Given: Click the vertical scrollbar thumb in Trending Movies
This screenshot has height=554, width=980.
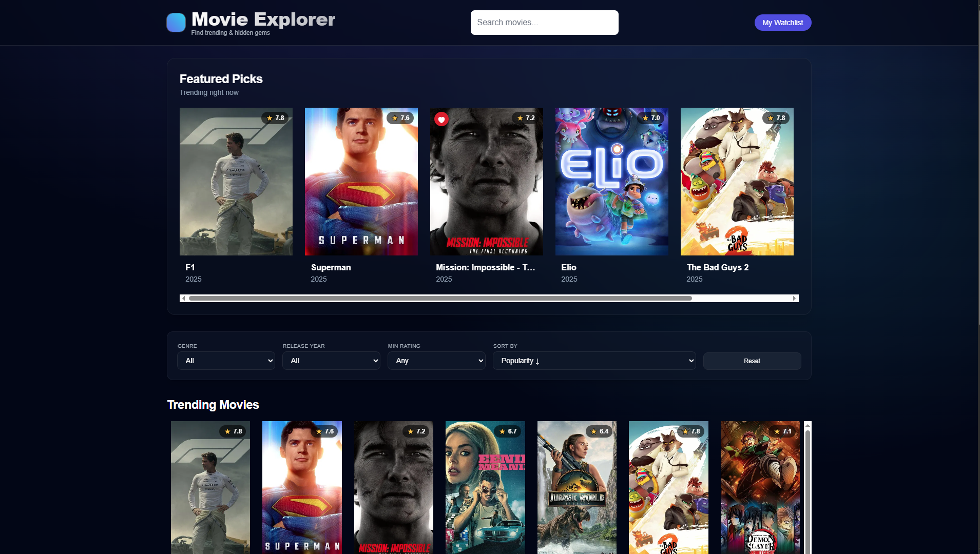Looking at the screenshot, I should point(808,492).
